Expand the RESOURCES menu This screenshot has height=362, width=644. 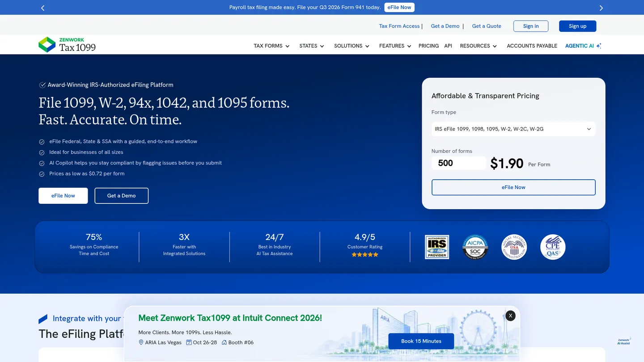(x=478, y=46)
